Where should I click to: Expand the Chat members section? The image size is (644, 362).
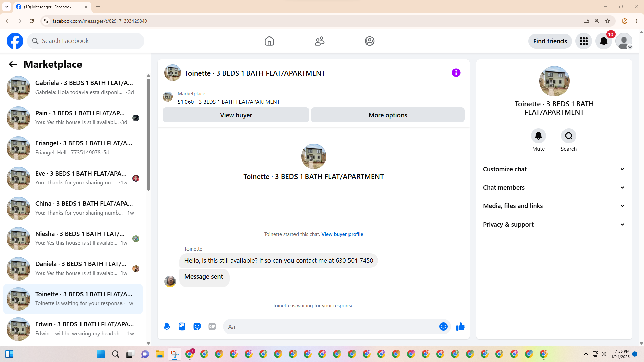(554, 187)
